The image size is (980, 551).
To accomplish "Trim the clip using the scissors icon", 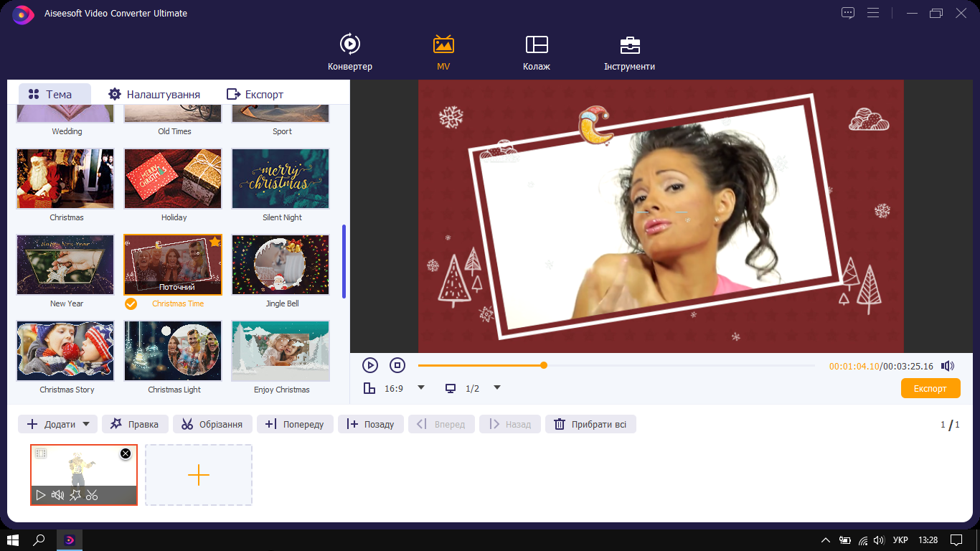I will pyautogui.click(x=92, y=495).
